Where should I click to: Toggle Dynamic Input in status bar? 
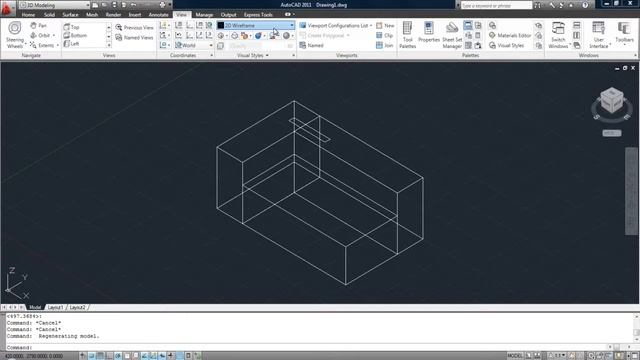point(162,356)
